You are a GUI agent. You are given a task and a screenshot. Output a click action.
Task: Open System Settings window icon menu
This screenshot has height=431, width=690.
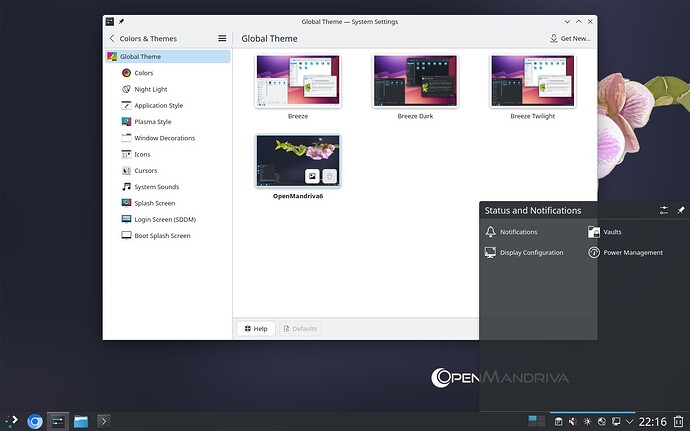[x=110, y=21]
